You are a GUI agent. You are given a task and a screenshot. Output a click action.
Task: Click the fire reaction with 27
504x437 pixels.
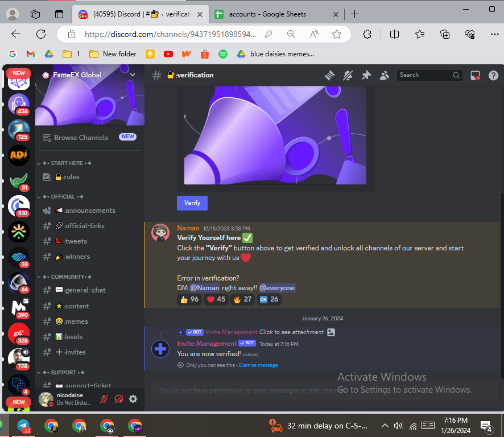(x=243, y=299)
